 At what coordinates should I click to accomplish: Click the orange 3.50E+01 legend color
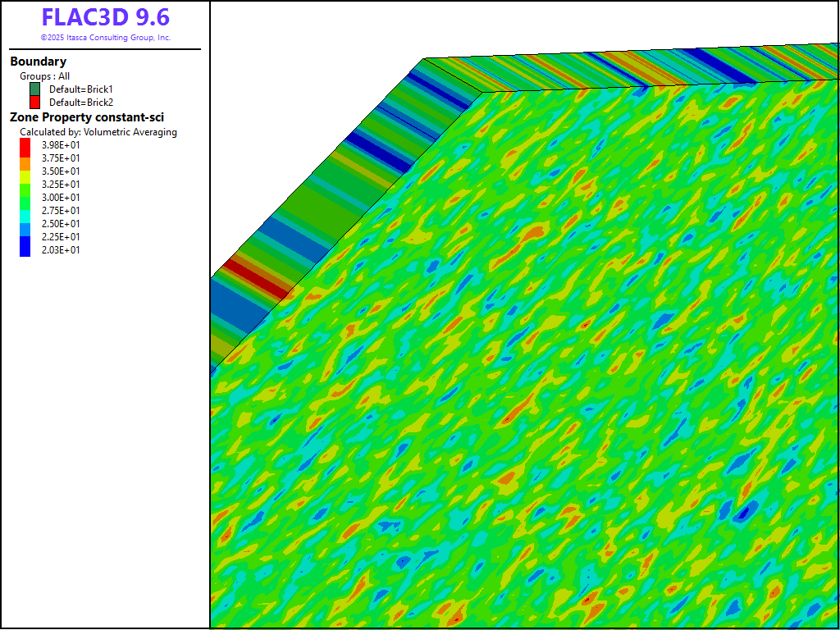click(25, 165)
